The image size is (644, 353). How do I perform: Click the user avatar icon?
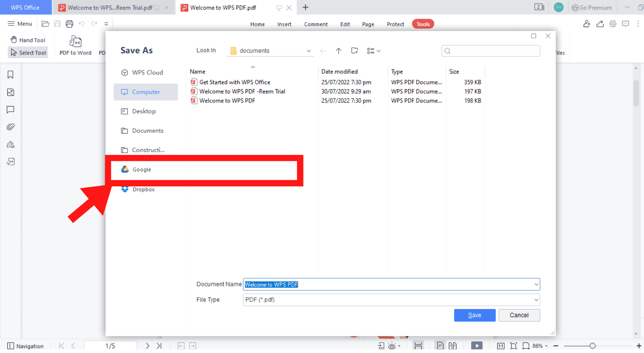(x=559, y=7)
